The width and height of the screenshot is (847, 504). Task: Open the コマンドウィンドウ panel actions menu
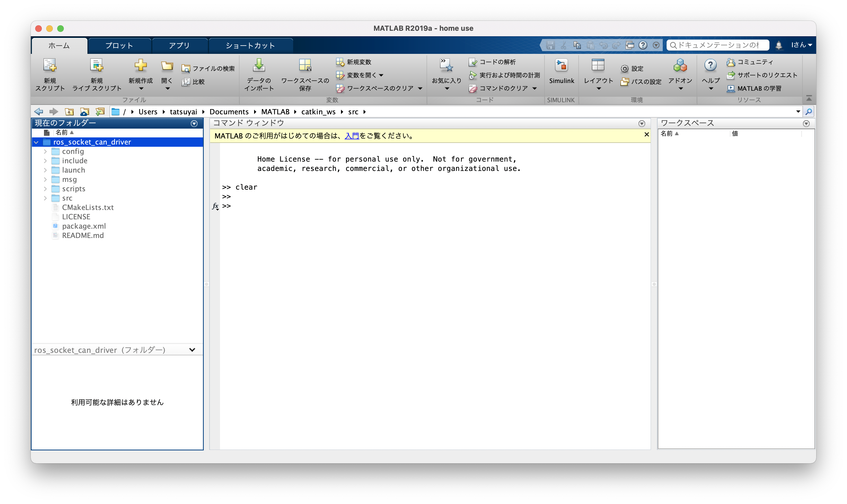pyautogui.click(x=642, y=124)
